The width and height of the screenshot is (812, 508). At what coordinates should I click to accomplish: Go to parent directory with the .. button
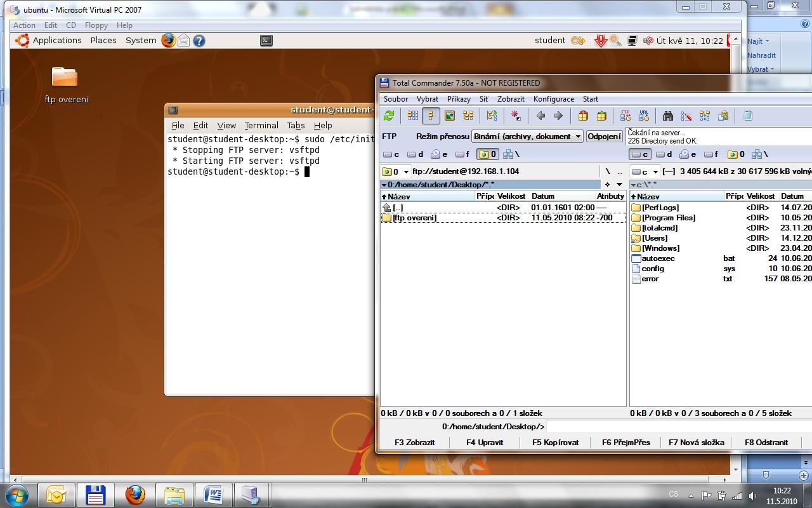click(x=620, y=171)
